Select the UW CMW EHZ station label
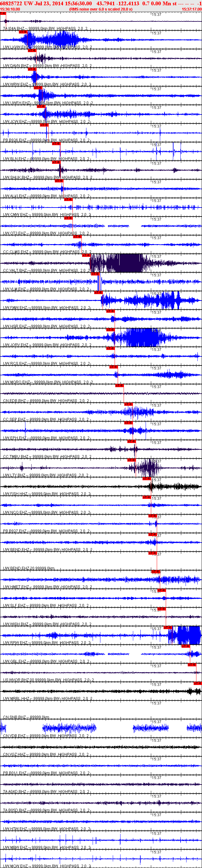 click(x=47, y=215)
